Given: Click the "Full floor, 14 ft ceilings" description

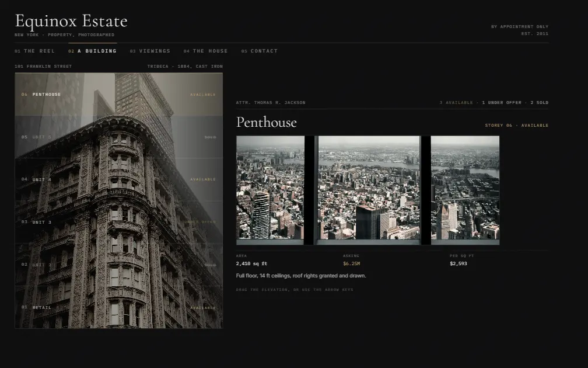Looking at the screenshot, I should click(301, 276).
